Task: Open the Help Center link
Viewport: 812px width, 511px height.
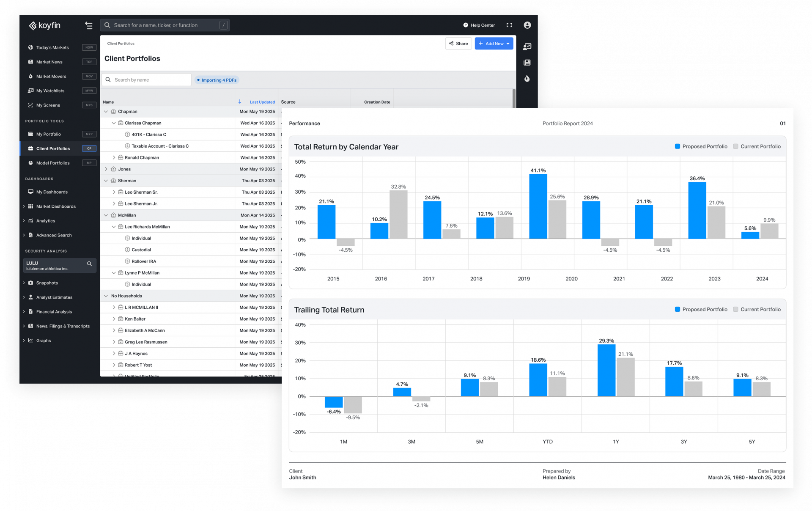Action: pos(479,25)
